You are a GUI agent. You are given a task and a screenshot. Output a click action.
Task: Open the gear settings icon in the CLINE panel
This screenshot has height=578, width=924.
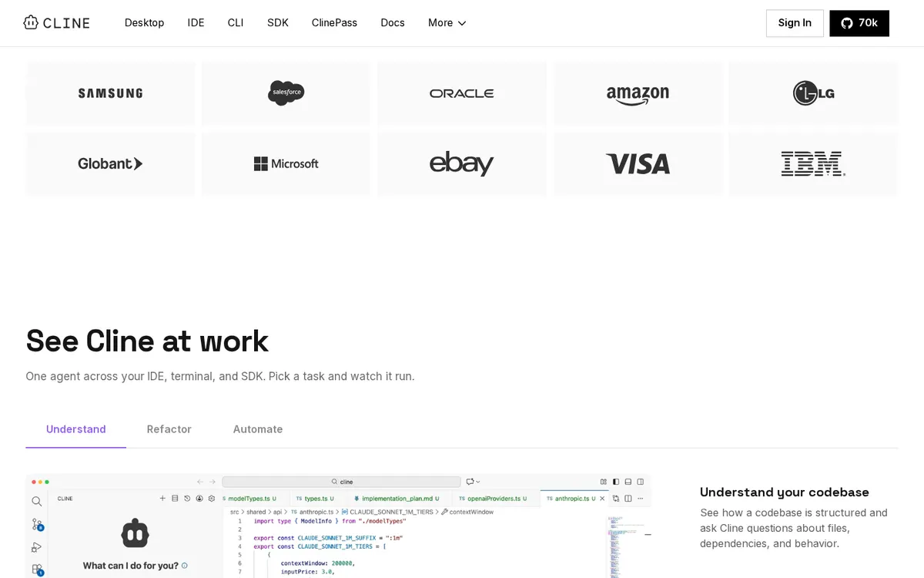click(212, 499)
